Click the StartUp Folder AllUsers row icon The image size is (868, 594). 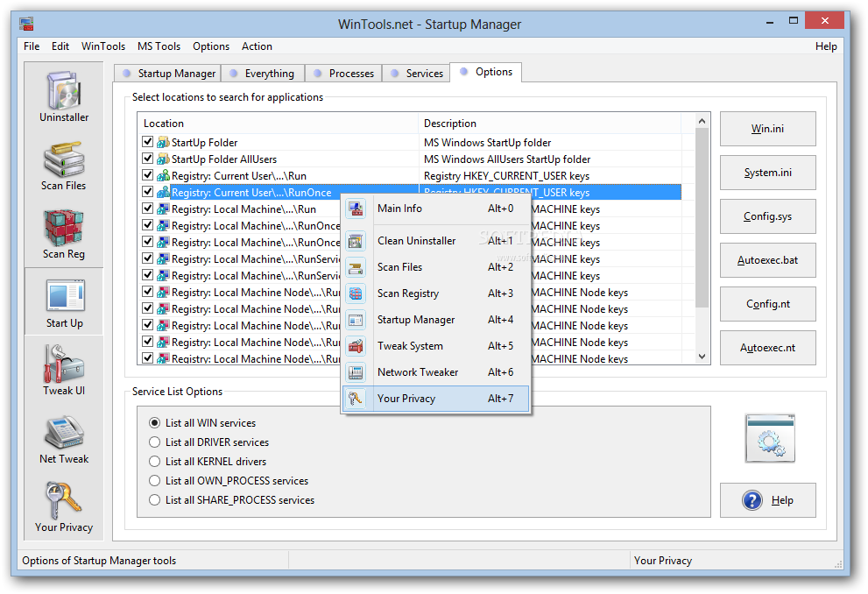163,159
